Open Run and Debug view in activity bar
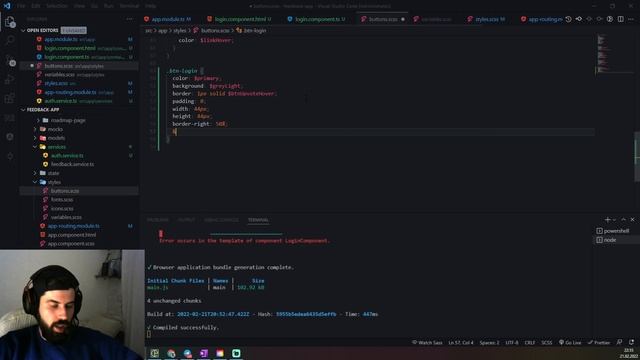This screenshot has width=640, height=360. pyautogui.click(x=10, y=80)
